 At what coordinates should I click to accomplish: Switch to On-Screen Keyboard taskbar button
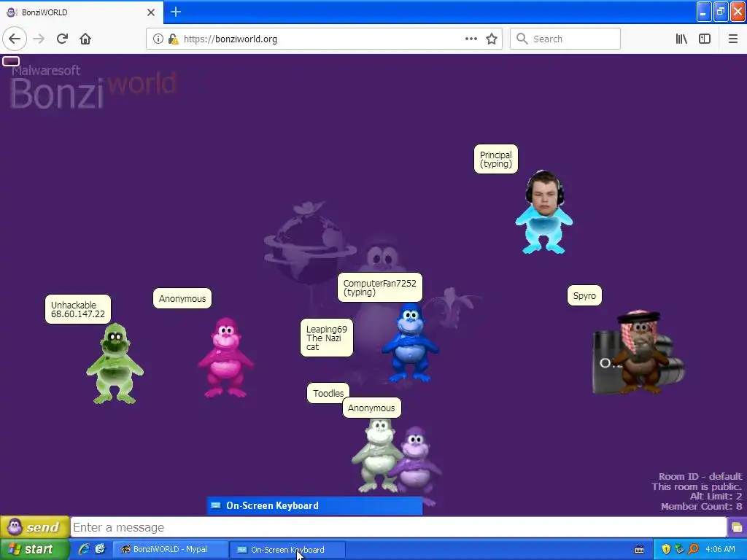click(287, 550)
